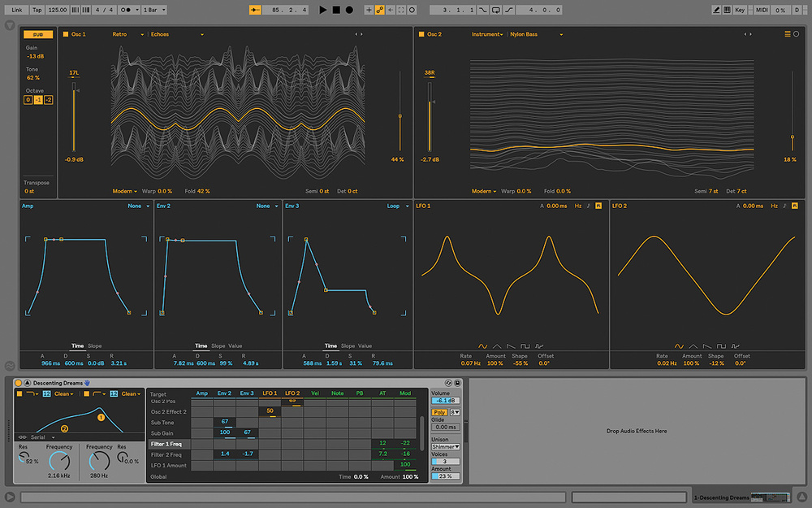The image size is (812, 508).
Task: Toggle the computer MIDI keyboard icon
Action: [727, 10]
